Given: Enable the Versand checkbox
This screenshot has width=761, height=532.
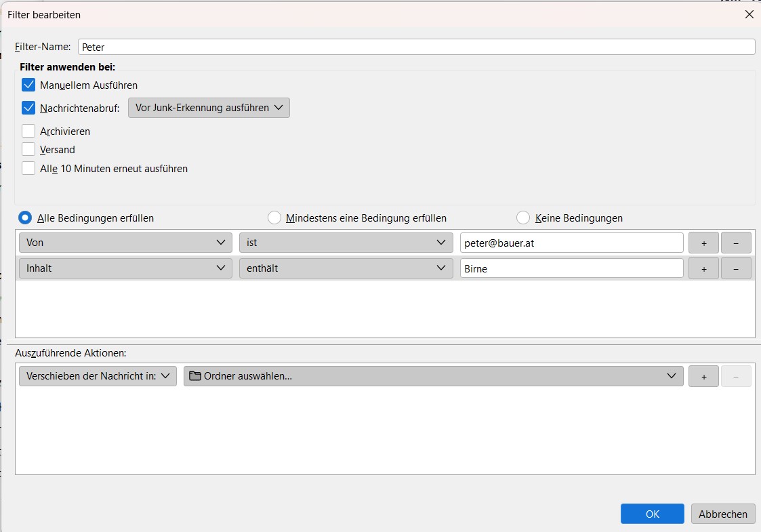Looking at the screenshot, I should pyautogui.click(x=28, y=150).
